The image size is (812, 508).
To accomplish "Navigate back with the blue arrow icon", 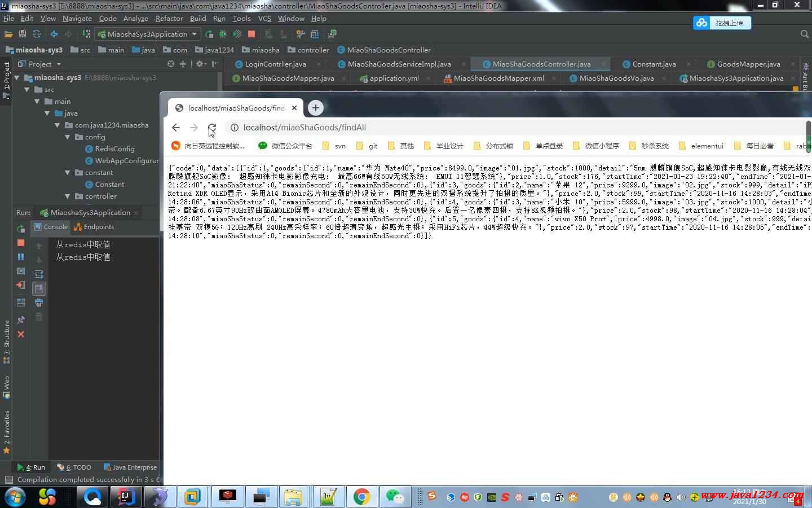I will tap(54, 34).
